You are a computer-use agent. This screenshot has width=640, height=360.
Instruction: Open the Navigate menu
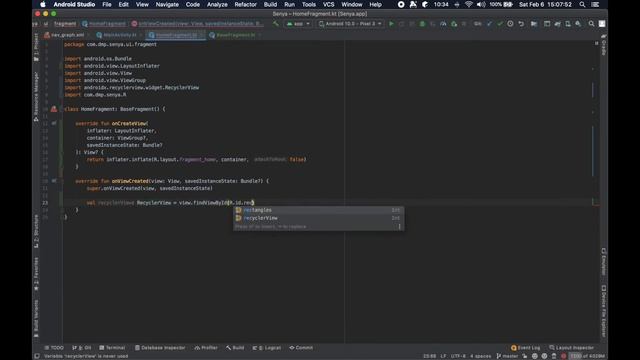tap(167, 4)
